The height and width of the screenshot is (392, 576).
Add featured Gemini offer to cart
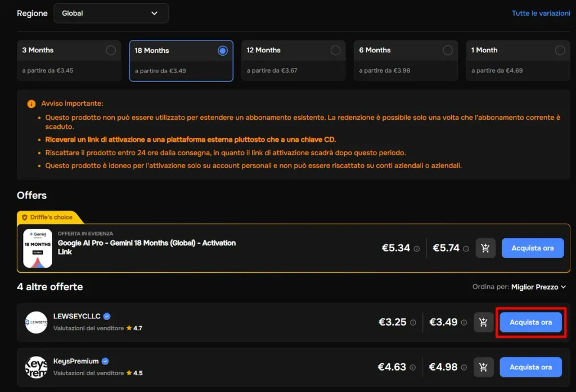pos(485,249)
